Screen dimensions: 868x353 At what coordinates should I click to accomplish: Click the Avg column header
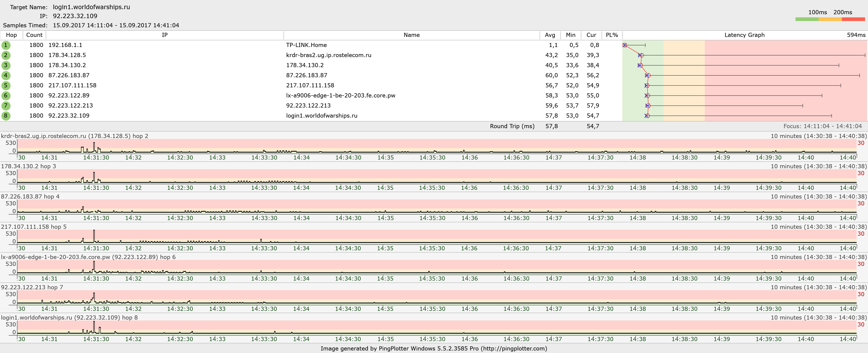tap(550, 35)
